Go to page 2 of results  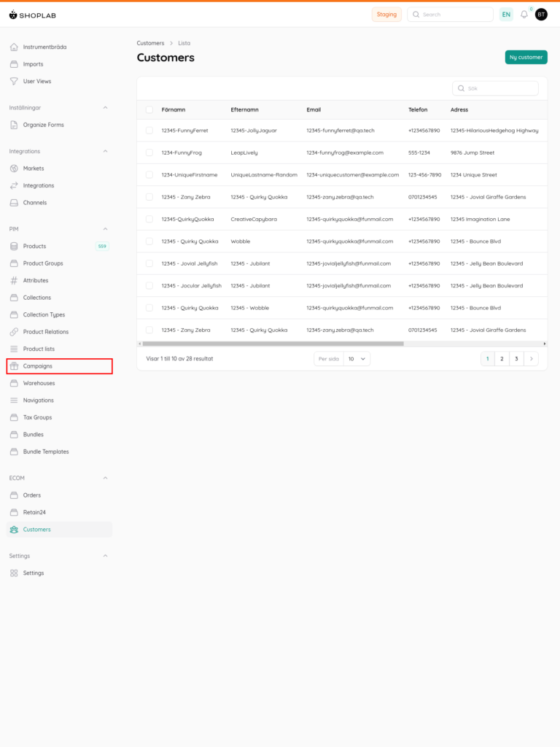coord(502,359)
